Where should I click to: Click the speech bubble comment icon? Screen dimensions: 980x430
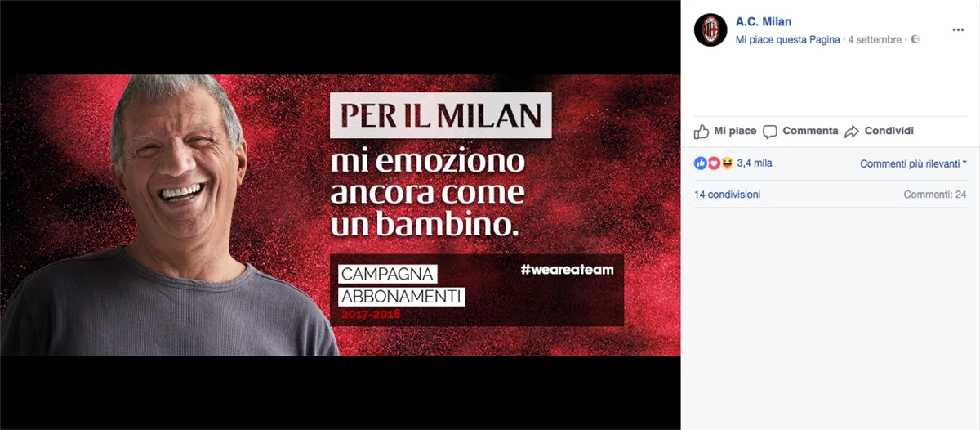770,132
